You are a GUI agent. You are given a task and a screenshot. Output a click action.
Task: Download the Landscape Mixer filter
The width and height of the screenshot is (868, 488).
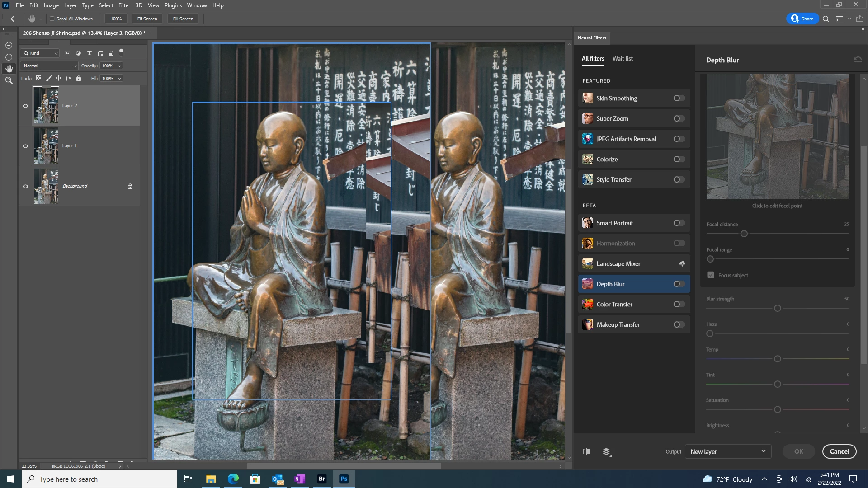[682, 263]
